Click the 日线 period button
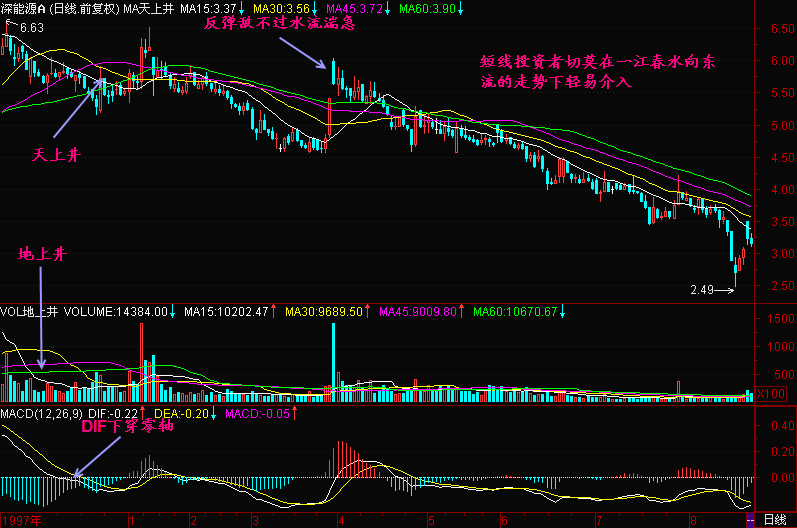This screenshot has height=528, width=797. [x=775, y=520]
